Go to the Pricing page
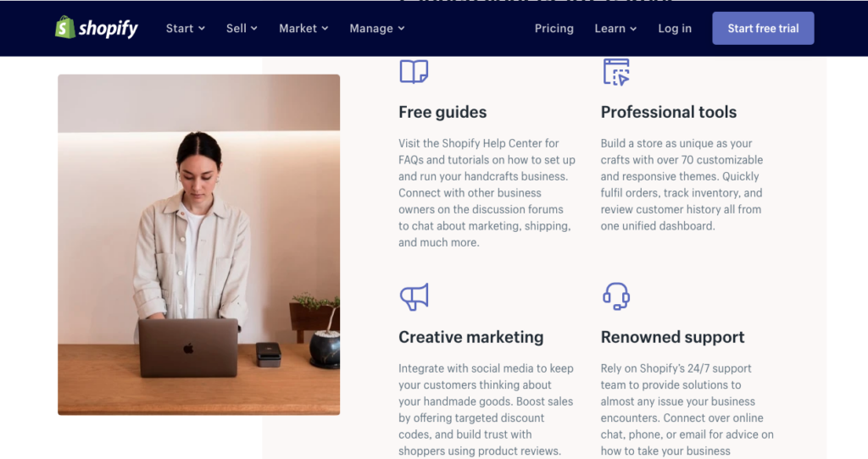 click(554, 28)
